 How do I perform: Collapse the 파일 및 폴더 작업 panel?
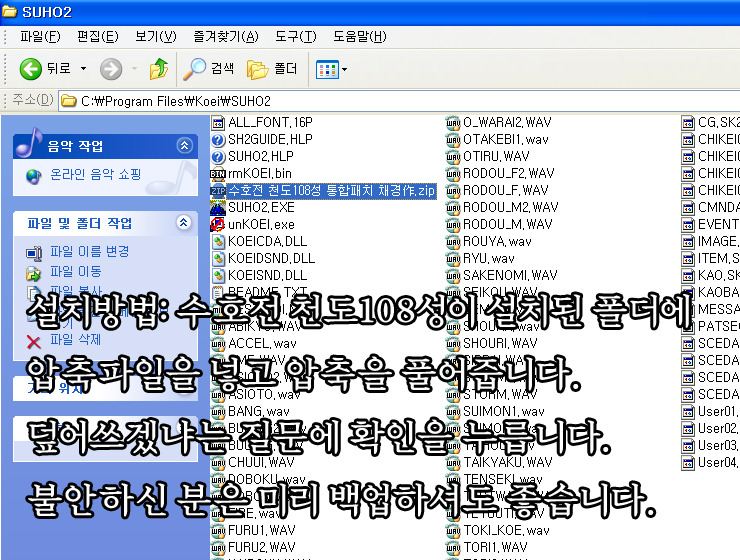click(184, 222)
